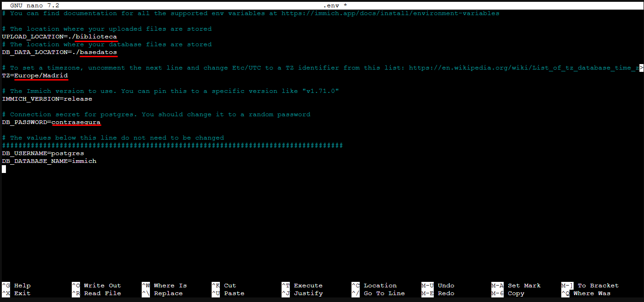Image resolution: width=644 pixels, height=302 pixels.
Task: Click the Connection secret for postgres comment
Action: pyautogui.click(x=156, y=114)
